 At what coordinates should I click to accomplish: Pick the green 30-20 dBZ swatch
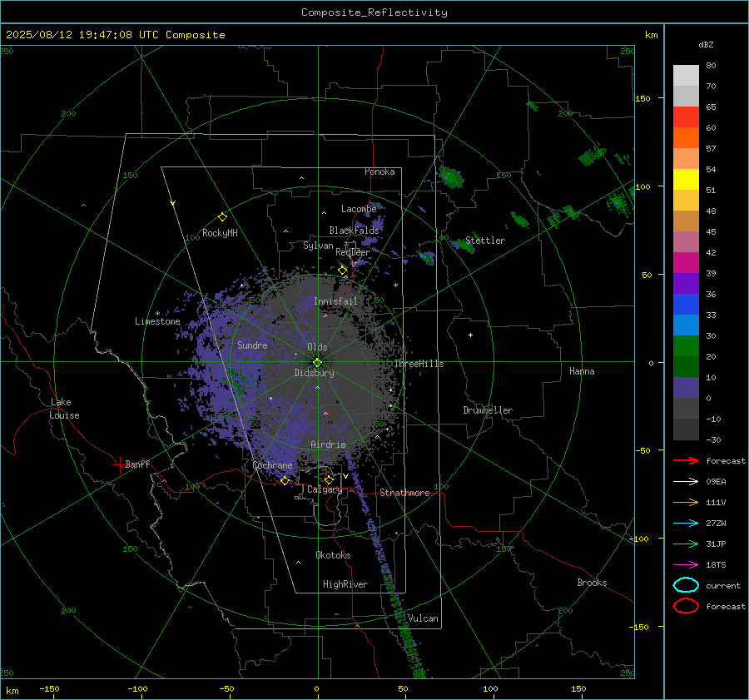coord(686,346)
